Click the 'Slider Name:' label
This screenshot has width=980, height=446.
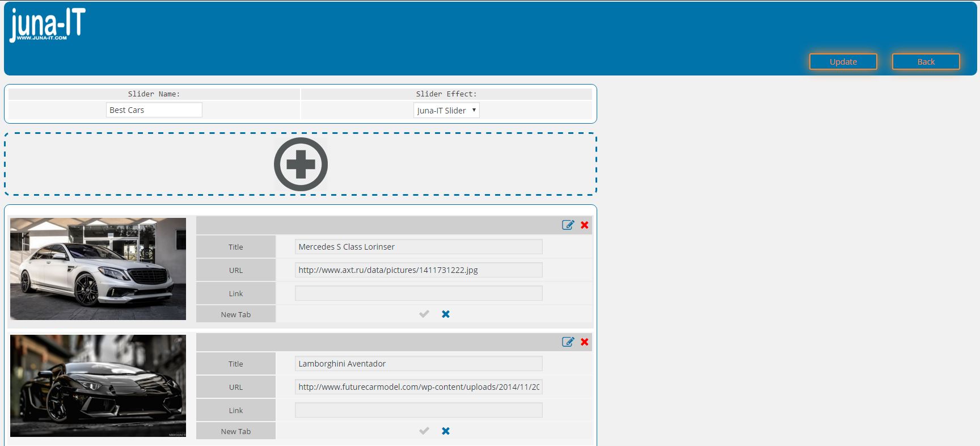[154, 94]
